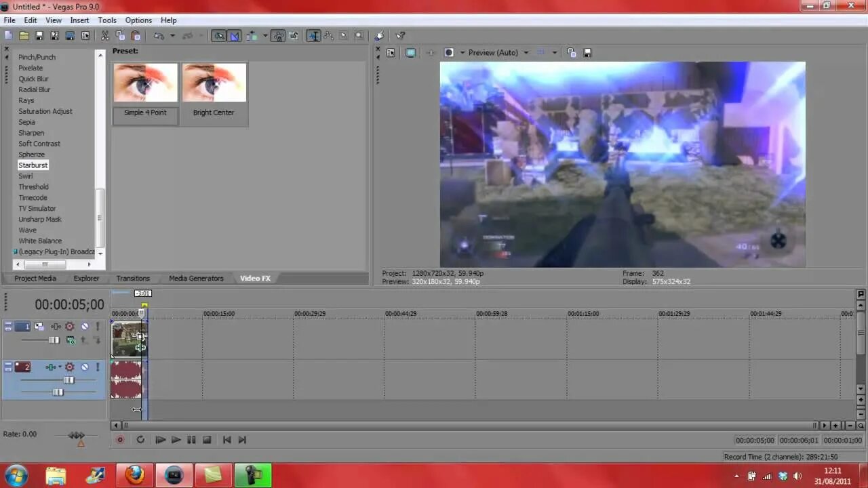Select the Starburst video effect
This screenshot has width=868, height=488.
pos(33,165)
